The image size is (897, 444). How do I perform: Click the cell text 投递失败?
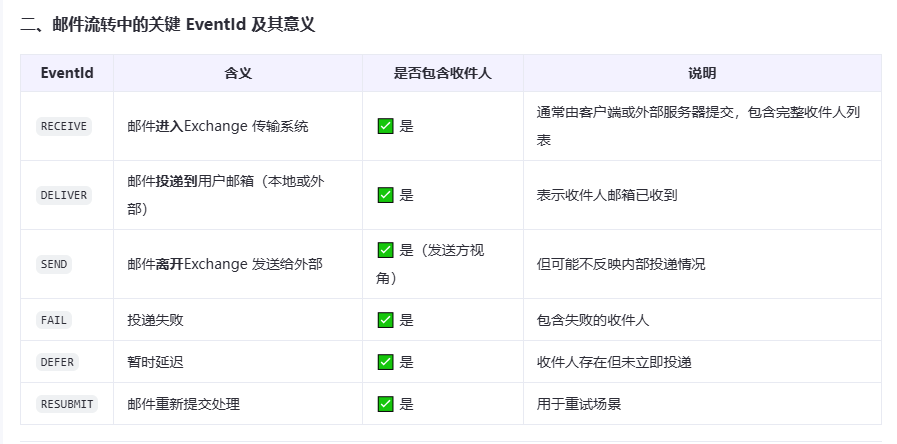pyautogui.click(x=156, y=320)
